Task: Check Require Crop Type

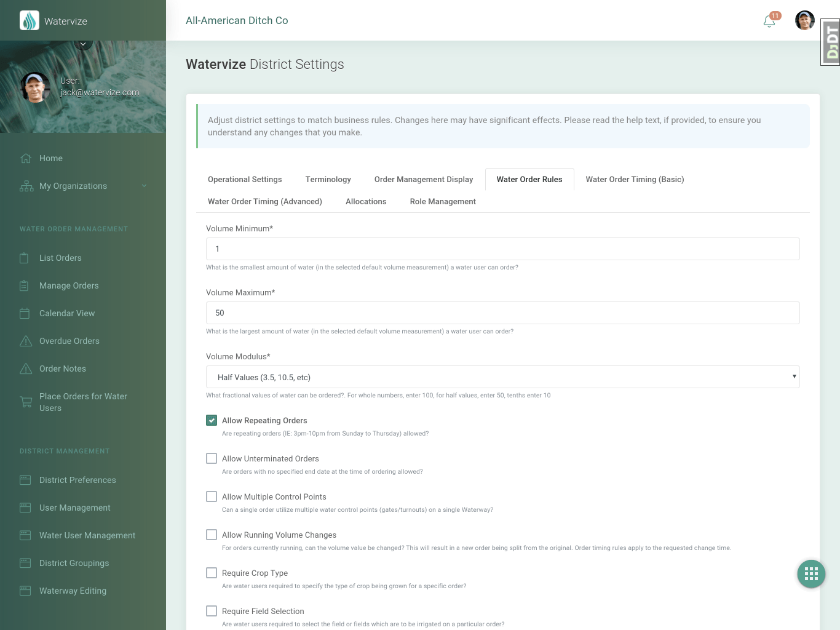Action: (212, 573)
